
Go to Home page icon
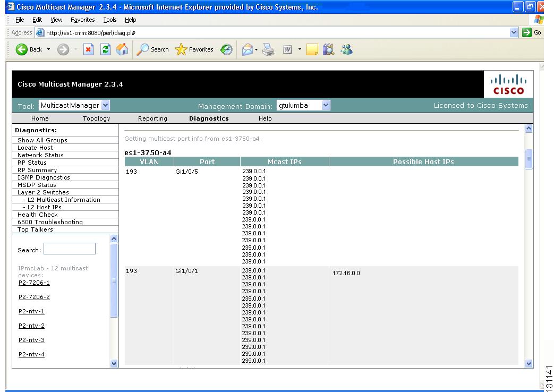[x=122, y=49]
